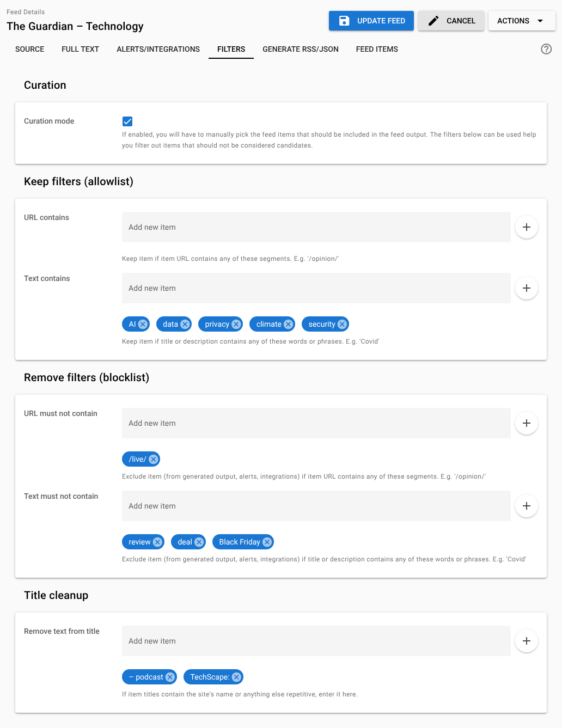
Task: Remove the 'data' chip via its x
Action: tap(185, 324)
